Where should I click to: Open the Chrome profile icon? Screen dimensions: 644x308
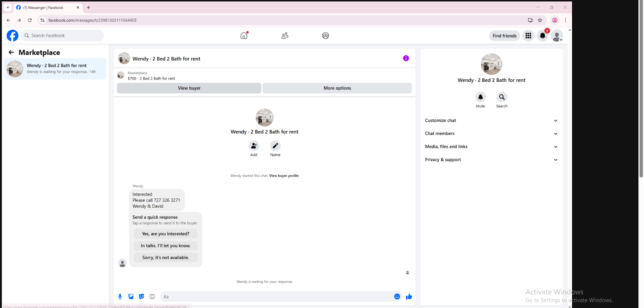(x=555, y=20)
